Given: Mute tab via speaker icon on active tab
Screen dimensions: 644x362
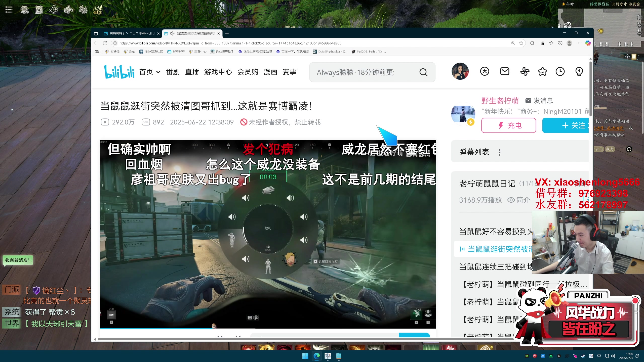Looking at the screenshot, I should tap(172, 33).
